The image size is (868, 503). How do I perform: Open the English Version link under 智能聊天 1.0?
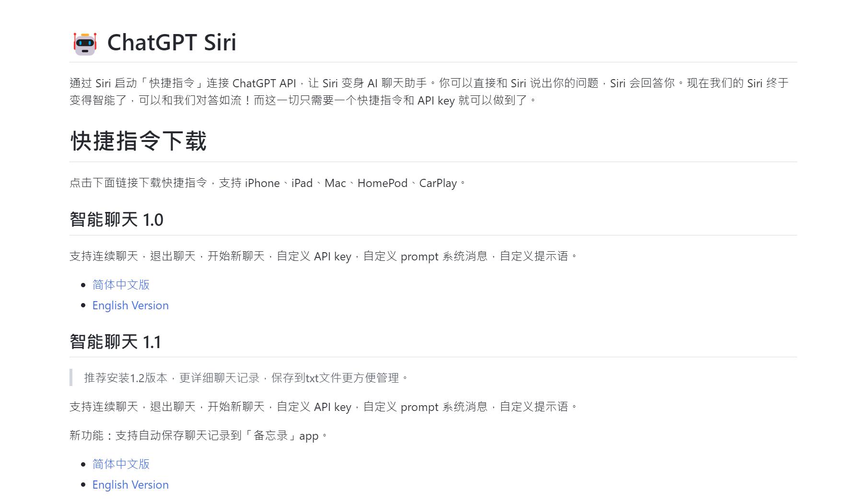(x=130, y=305)
